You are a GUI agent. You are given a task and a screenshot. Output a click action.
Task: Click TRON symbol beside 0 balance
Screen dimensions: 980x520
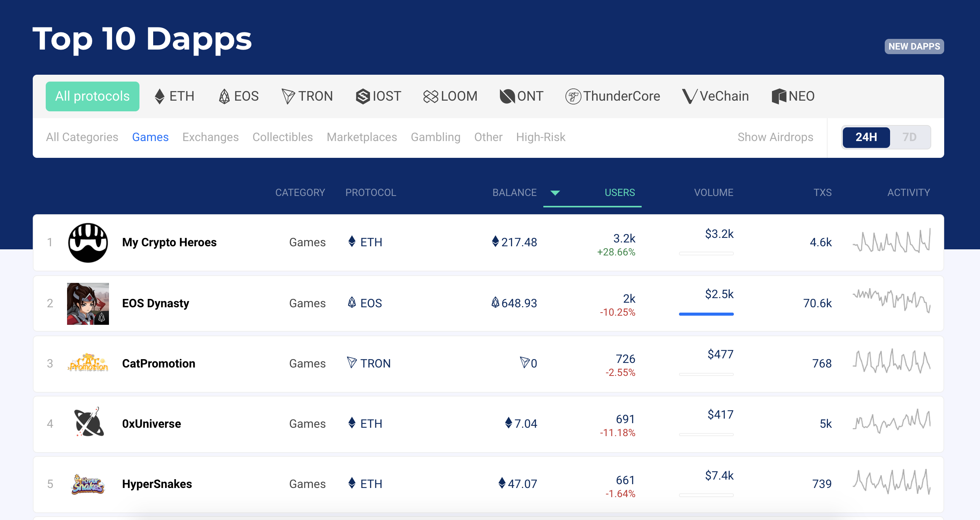point(525,362)
